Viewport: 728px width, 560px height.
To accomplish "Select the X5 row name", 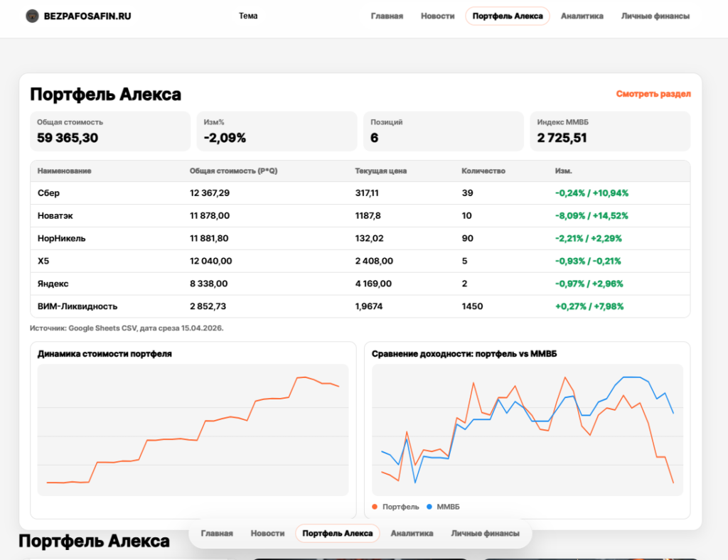I will (x=43, y=262).
